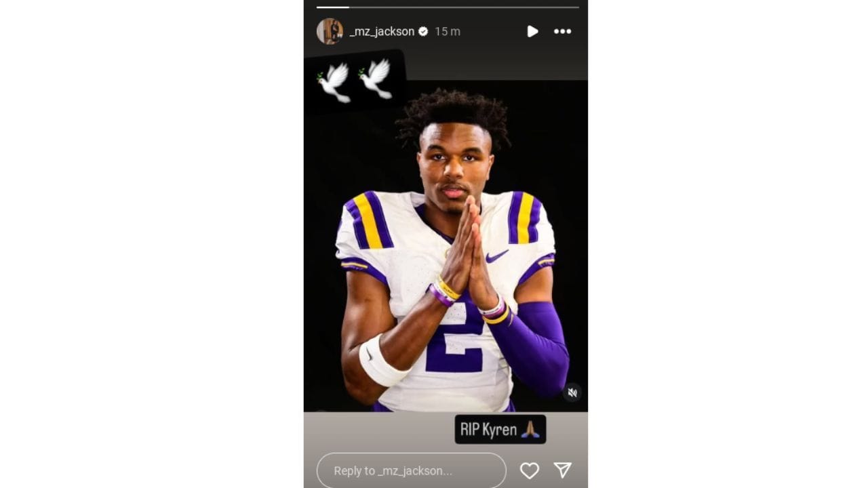Click the 'Reply to _mz_jackson' input field
Image resolution: width=868 pixels, height=488 pixels.
[x=410, y=470]
